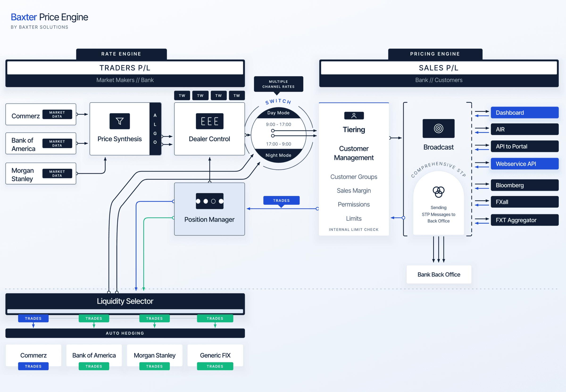Click the vertical ALGO strip
The image size is (566, 392).
pos(155,129)
